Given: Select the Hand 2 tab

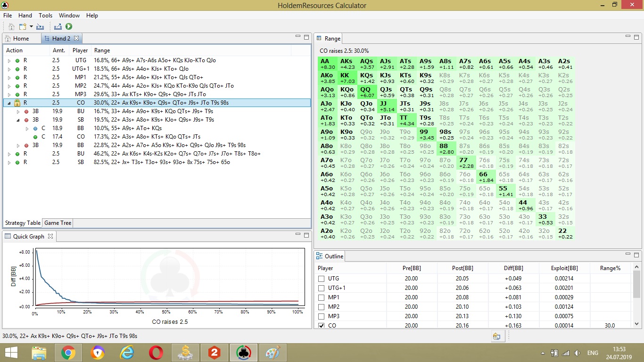Looking at the screenshot, I should coord(62,39).
